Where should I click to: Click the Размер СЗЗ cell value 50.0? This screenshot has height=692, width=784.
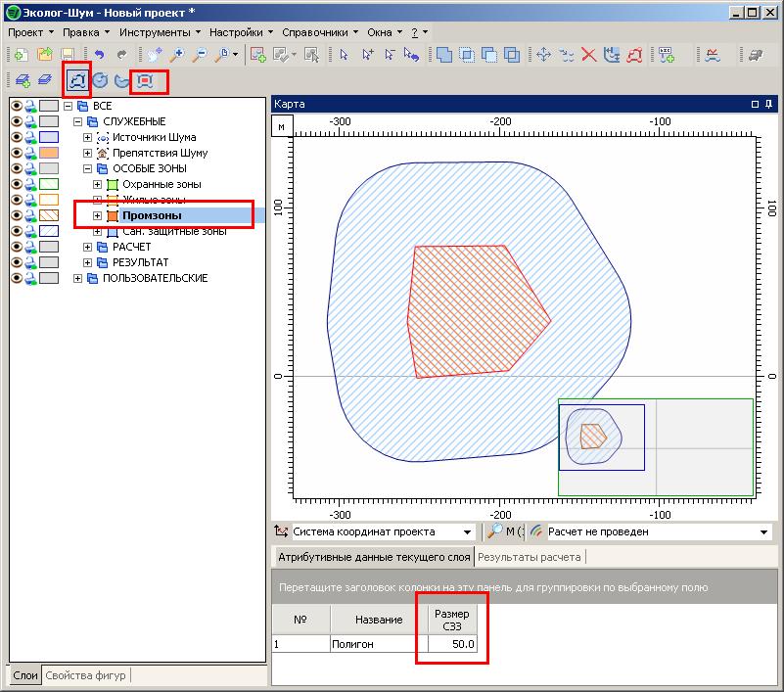(x=452, y=644)
